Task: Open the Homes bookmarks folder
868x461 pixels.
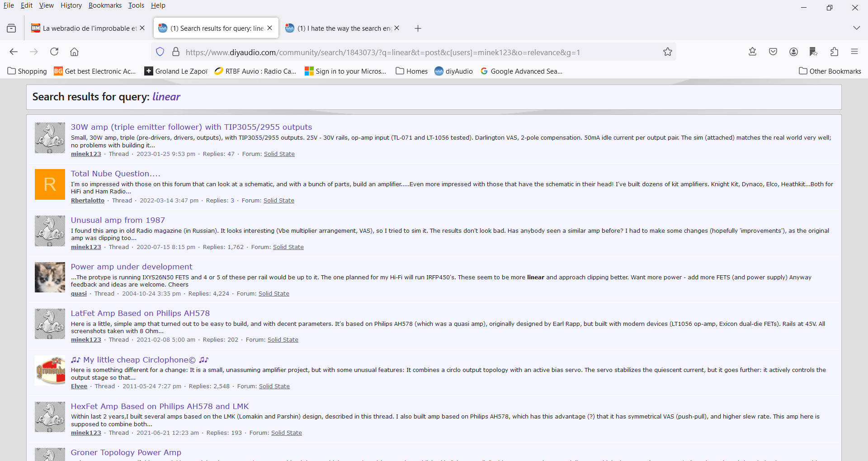Action: click(x=412, y=71)
